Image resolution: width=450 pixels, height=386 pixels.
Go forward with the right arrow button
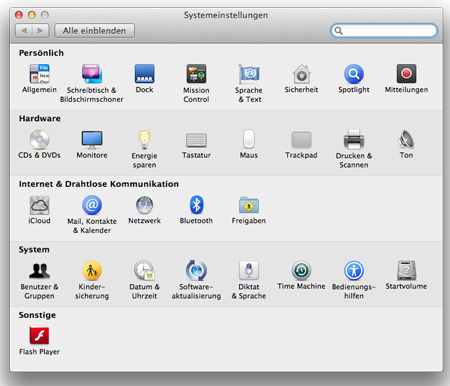pos(41,31)
